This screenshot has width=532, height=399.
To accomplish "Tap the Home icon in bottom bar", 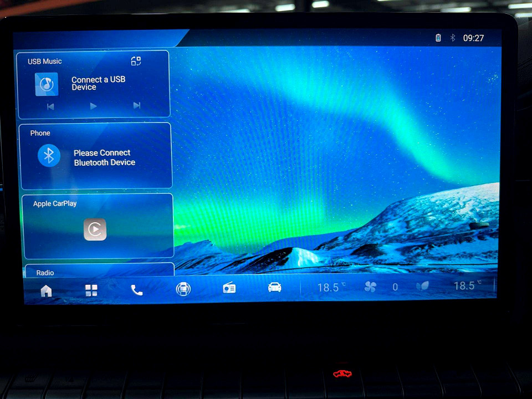I will coord(46,291).
